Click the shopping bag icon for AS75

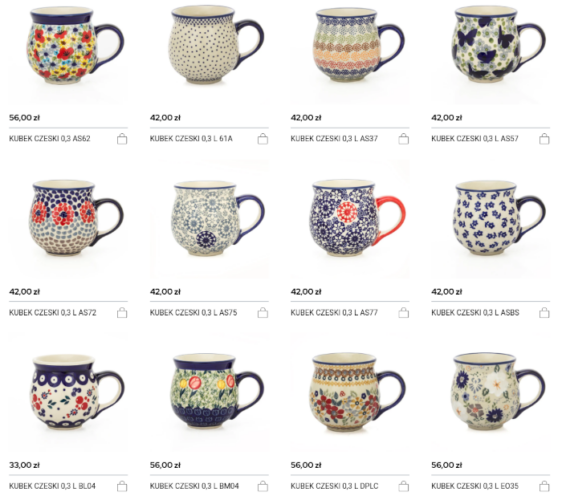263,313
